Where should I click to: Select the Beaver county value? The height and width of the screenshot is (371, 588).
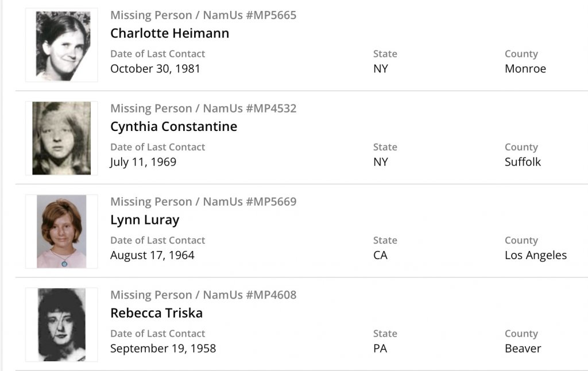[523, 349]
